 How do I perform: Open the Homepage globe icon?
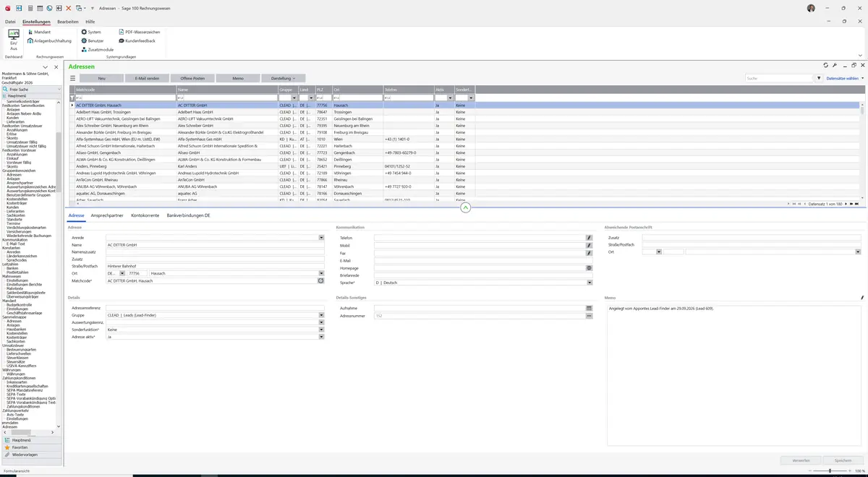point(589,267)
